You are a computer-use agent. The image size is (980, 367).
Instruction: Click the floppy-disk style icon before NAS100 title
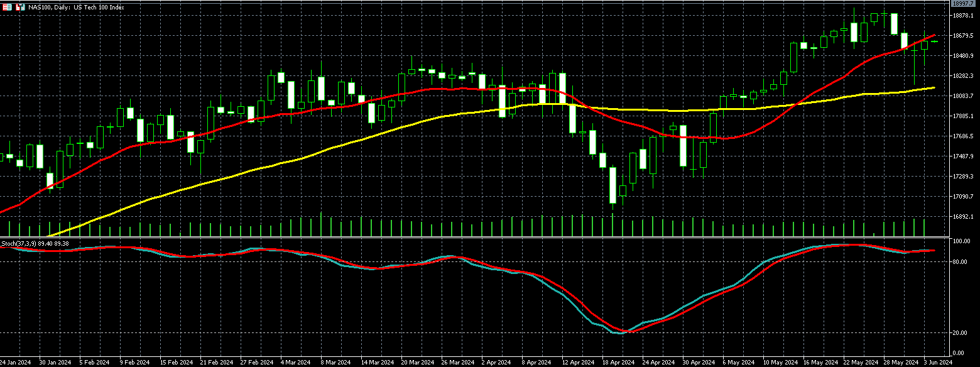click(x=21, y=7)
